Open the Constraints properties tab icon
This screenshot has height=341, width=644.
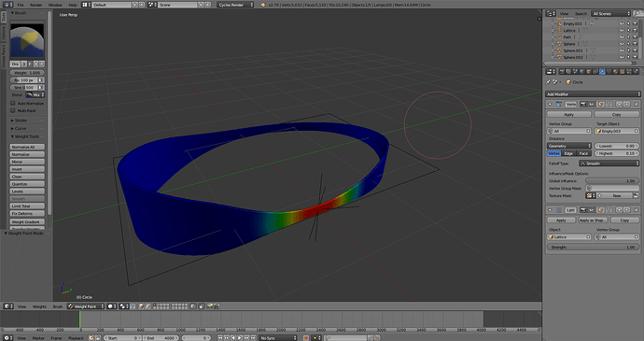[x=595, y=72]
